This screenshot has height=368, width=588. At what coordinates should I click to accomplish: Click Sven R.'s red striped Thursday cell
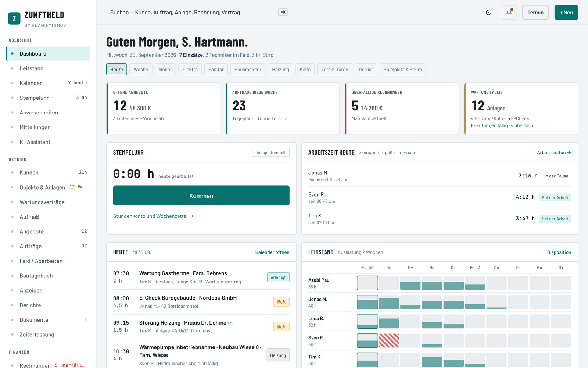[389, 340]
